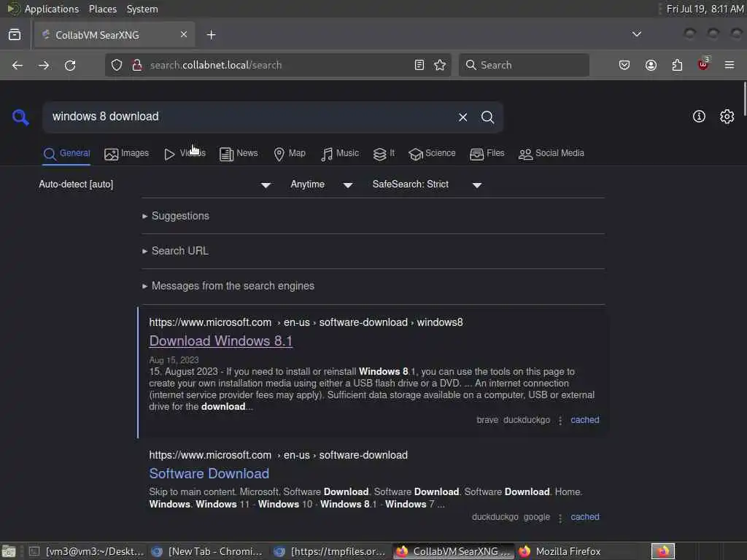Image resolution: width=747 pixels, height=560 pixels.
Task: Submit search with magnifier button
Action: [487, 117]
